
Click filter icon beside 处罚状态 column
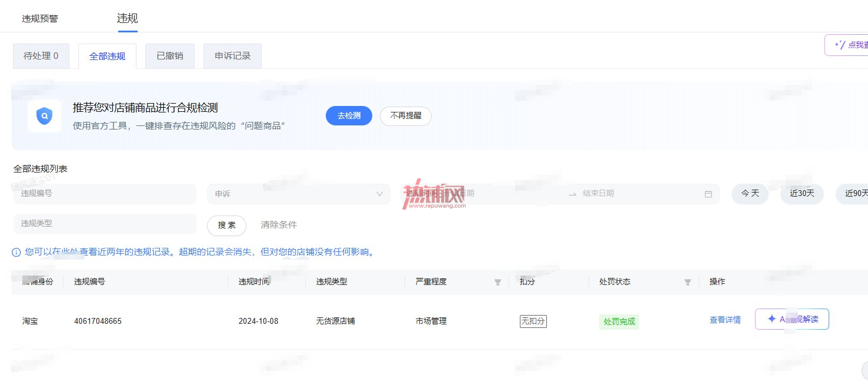tap(687, 282)
